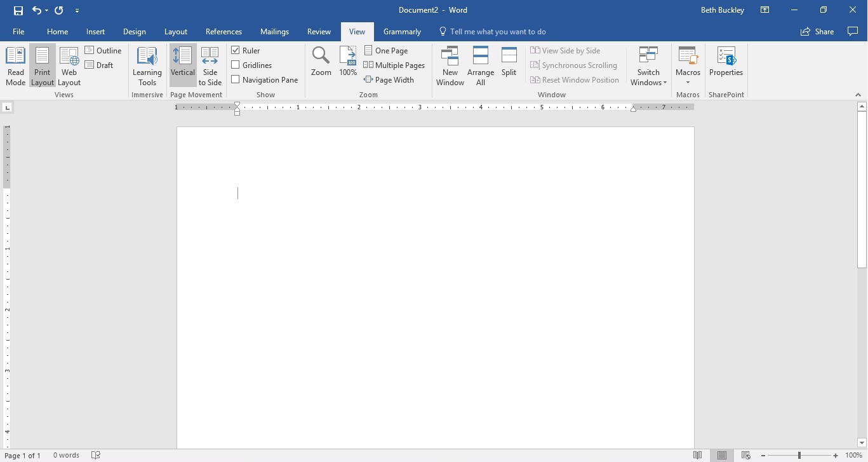Click the Share button
The height and width of the screenshot is (462, 868).
pos(817,31)
